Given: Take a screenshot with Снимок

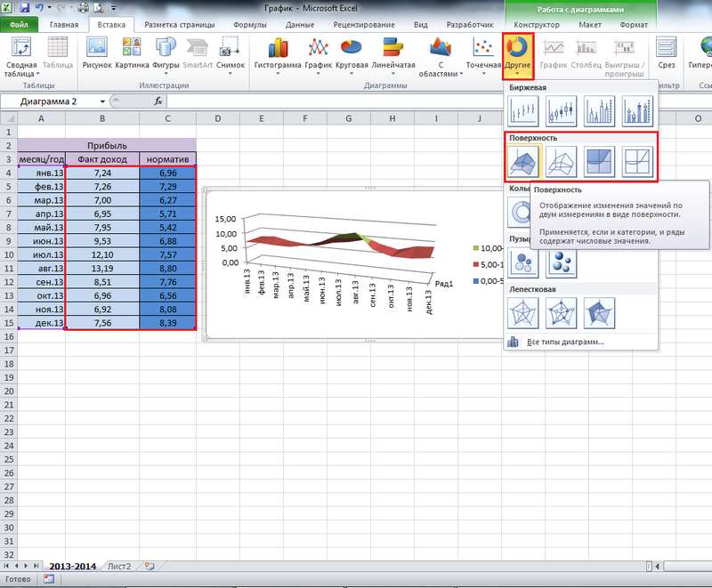Looking at the screenshot, I should 231,56.
